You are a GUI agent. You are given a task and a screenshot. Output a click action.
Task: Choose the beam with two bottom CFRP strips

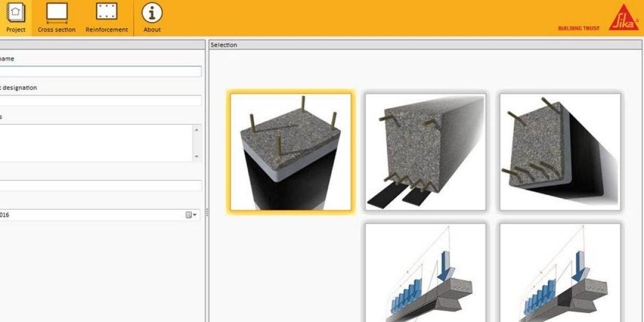(425, 152)
